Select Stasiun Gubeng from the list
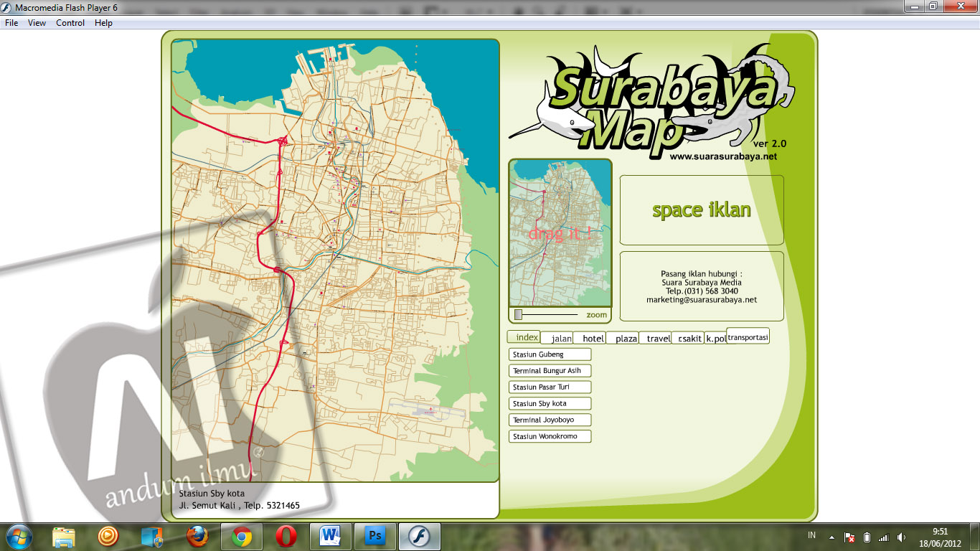This screenshot has width=980, height=551. [x=550, y=354]
